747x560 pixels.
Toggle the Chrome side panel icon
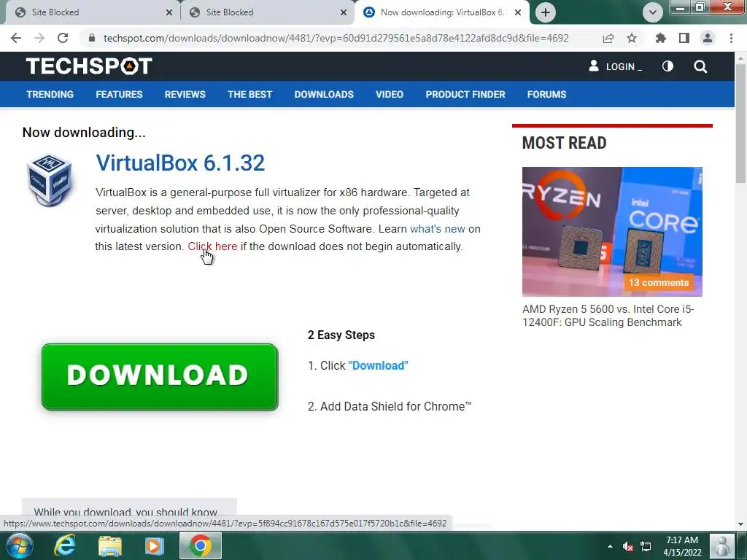[x=684, y=38]
